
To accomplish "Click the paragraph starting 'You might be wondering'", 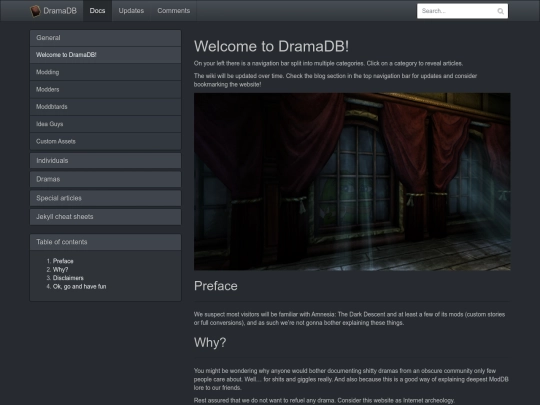I will click(351, 379).
